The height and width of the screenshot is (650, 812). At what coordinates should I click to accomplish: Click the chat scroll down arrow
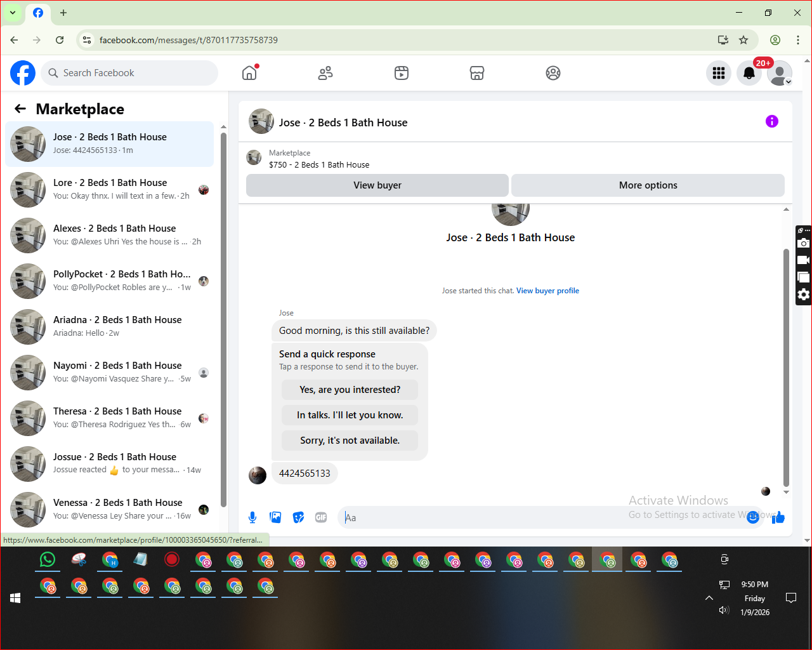click(x=787, y=492)
